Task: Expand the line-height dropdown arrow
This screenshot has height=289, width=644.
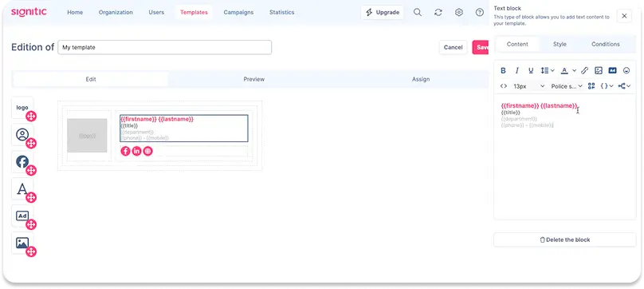Action: pyautogui.click(x=552, y=70)
